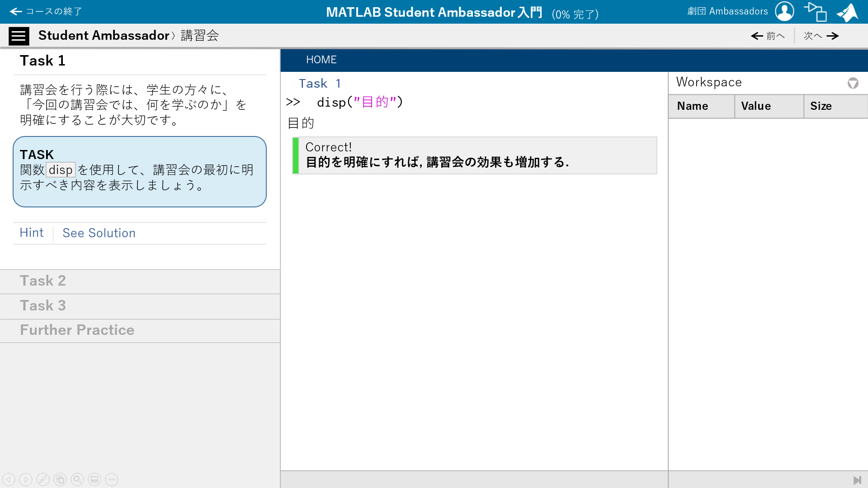The width and height of the screenshot is (868, 488).
Task: Expand the Task 2 section
Action: pos(43,281)
